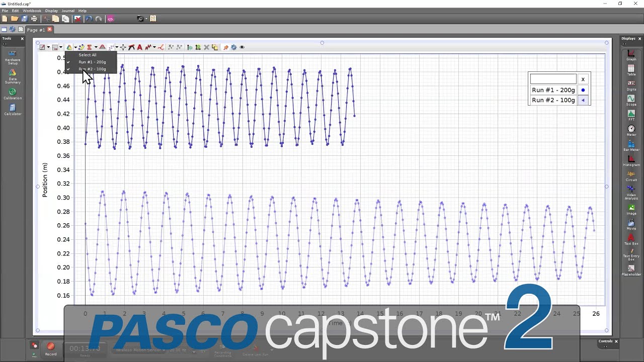Screen dimensions: 644x362
Task: Toggle the slope tool in graph toolbar
Action: [131, 47]
